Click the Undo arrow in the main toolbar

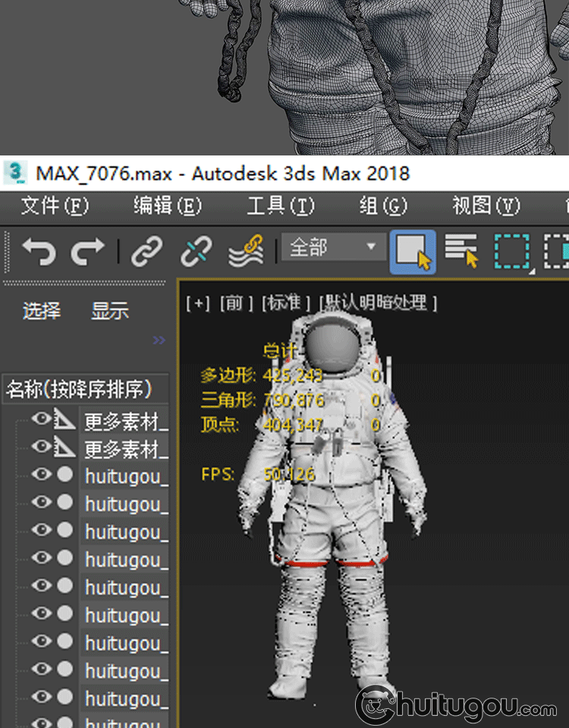pyautogui.click(x=39, y=251)
